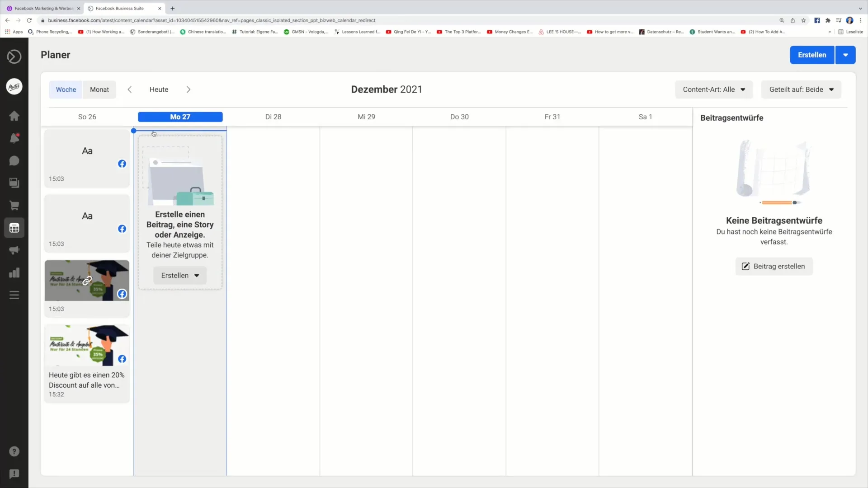This screenshot has width=868, height=488.
Task: Expand hidden bookmarks overflow chevron
Action: pyautogui.click(x=830, y=32)
